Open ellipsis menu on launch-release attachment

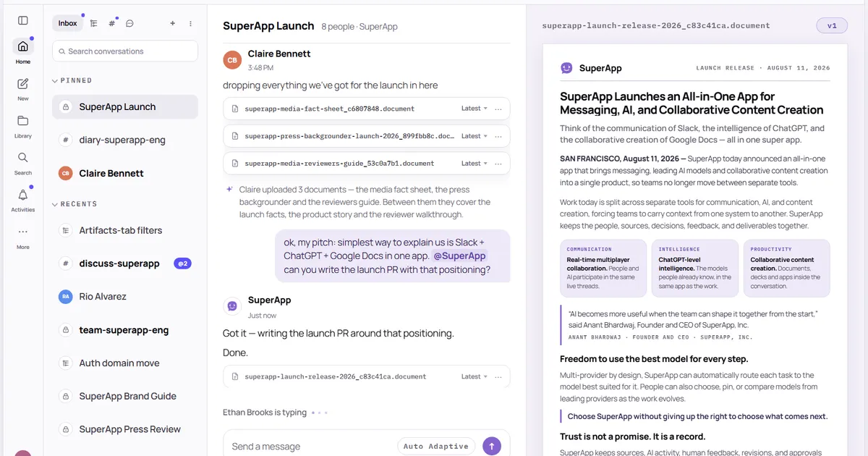[x=498, y=376]
